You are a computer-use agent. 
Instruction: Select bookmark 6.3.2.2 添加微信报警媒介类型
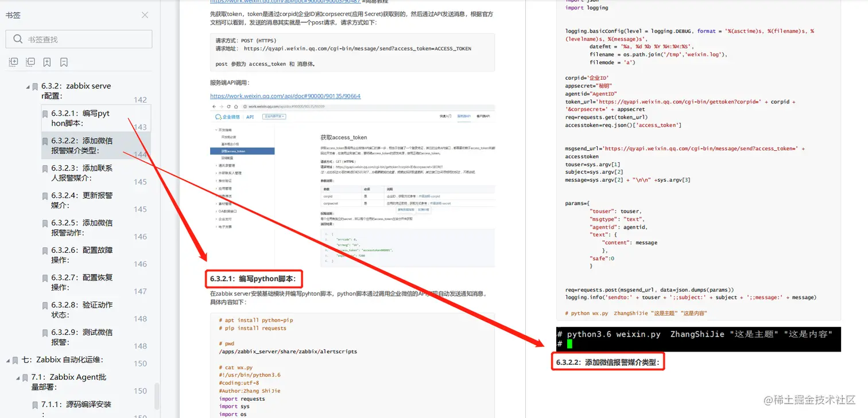pos(82,146)
